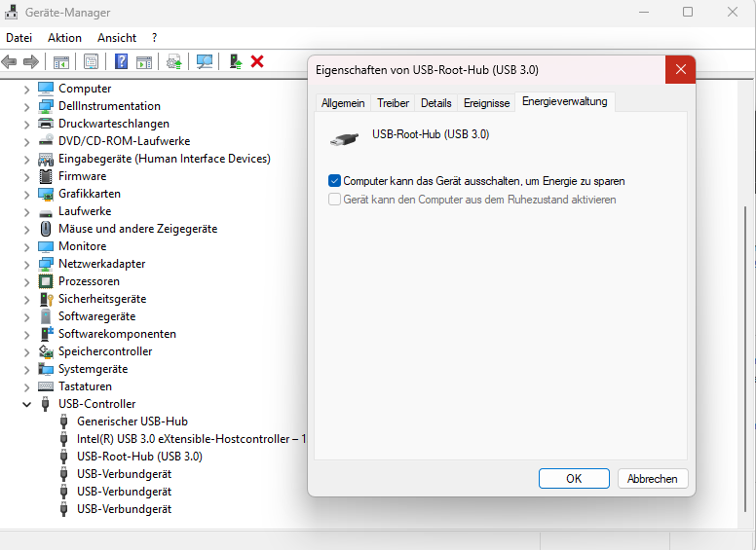Expand DVD/CD-ROM-Laufwerke category
Image resolution: width=756 pixels, height=550 pixels.
point(26,141)
